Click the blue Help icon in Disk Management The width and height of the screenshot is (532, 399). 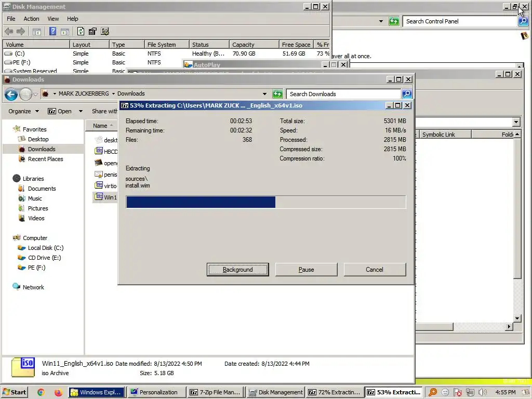52,31
